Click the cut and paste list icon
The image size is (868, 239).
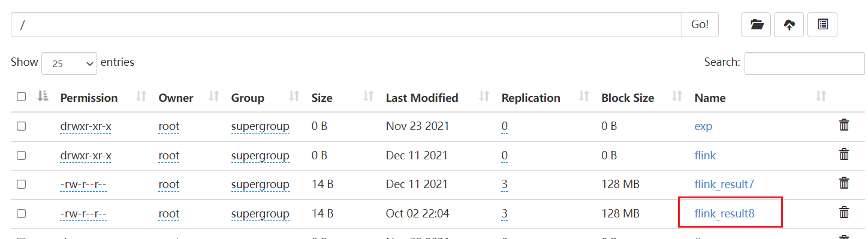tap(822, 25)
